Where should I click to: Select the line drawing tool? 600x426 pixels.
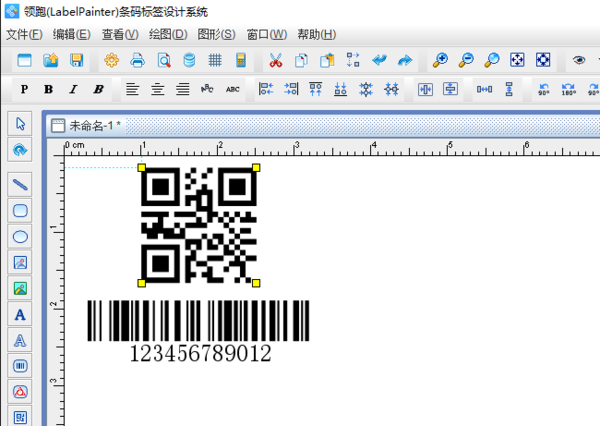(x=20, y=185)
